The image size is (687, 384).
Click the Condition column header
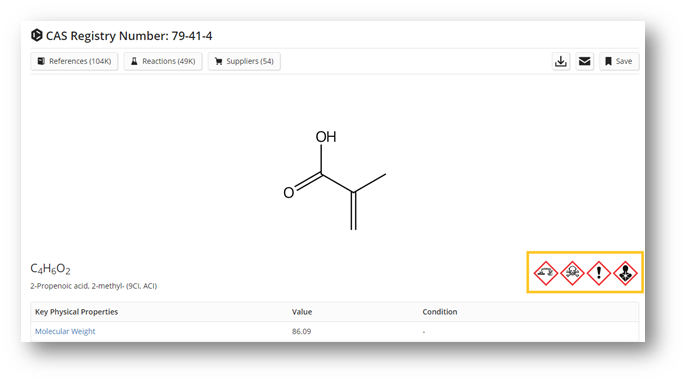[x=439, y=312]
